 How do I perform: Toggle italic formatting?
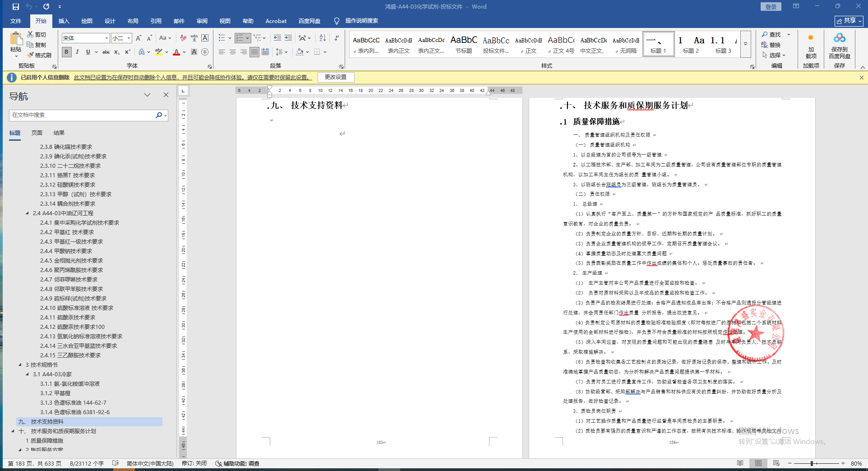pos(77,52)
